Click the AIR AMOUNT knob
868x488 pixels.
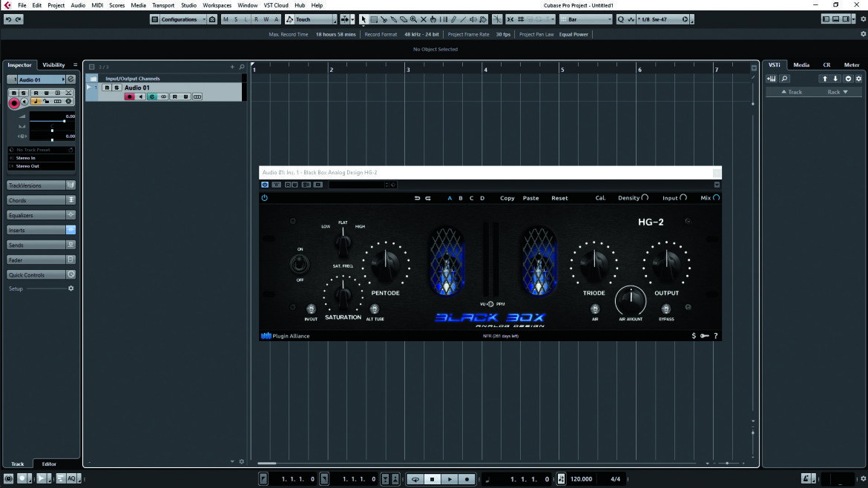[x=631, y=300]
